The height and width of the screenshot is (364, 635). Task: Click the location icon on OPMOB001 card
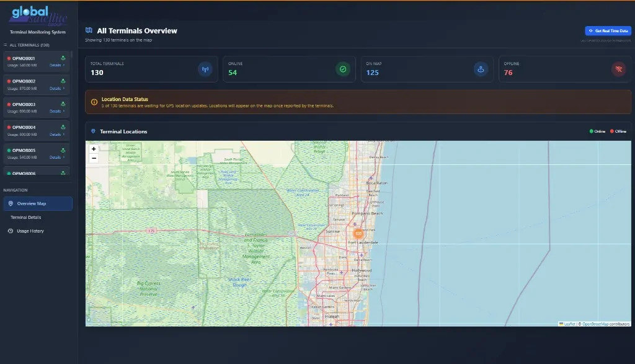click(63, 58)
